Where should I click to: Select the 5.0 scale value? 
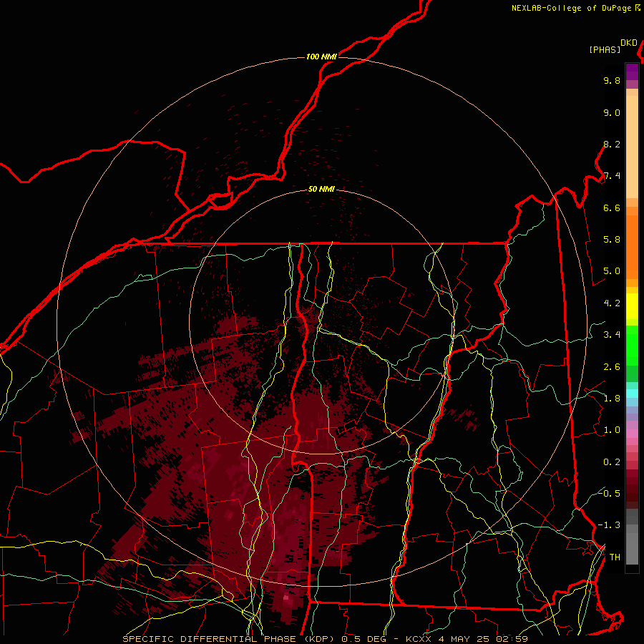tap(612, 271)
